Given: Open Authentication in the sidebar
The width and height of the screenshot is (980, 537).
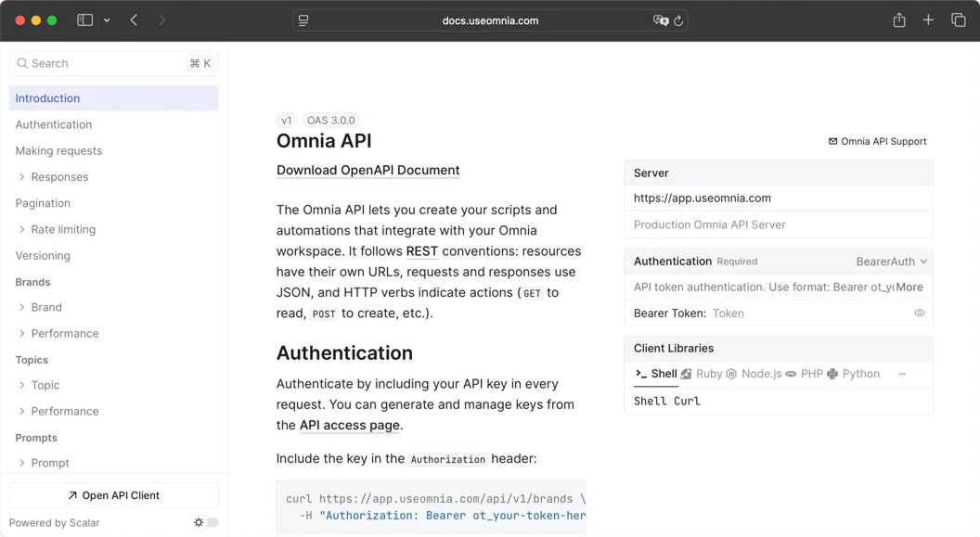Looking at the screenshot, I should 54,124.
